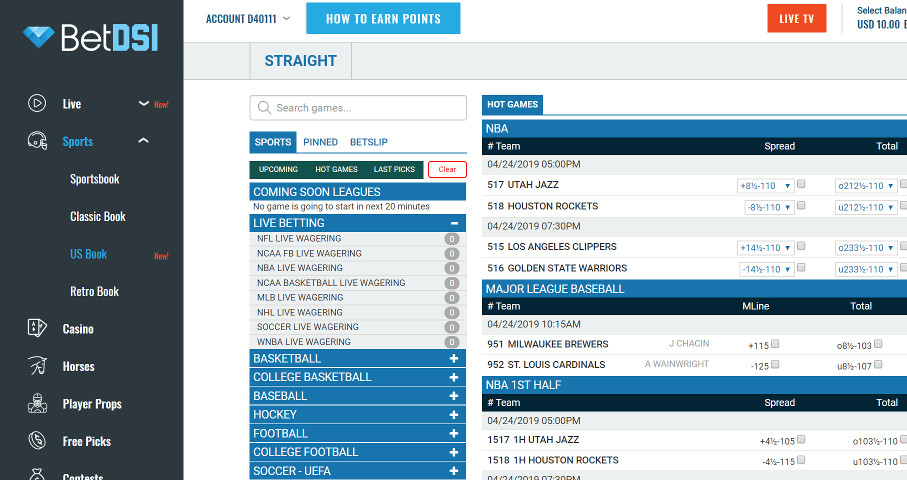Screen dimensions: 907x480
Task: Click the Last Picks filter button
Action: [394, 169]
